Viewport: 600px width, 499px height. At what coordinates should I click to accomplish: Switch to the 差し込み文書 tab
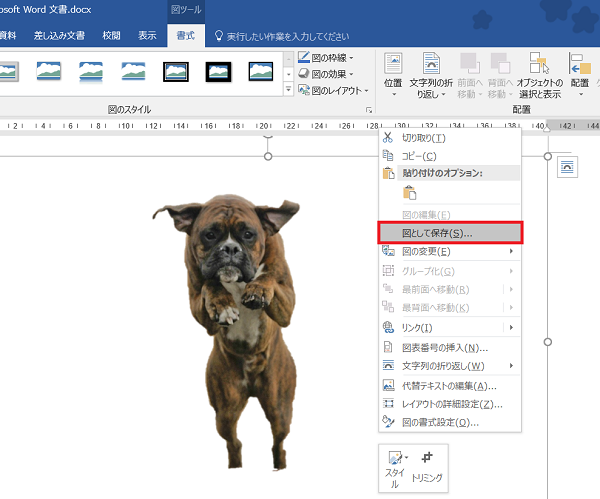[59, 36]
